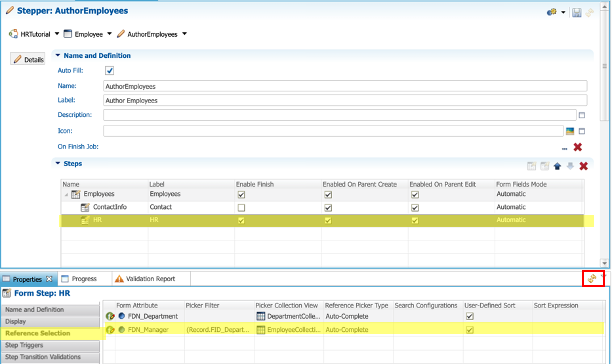Click the DepartmentColle... picker collection view cell
Viewport: 612px width, 364px height.
click(x=289, y=316)
